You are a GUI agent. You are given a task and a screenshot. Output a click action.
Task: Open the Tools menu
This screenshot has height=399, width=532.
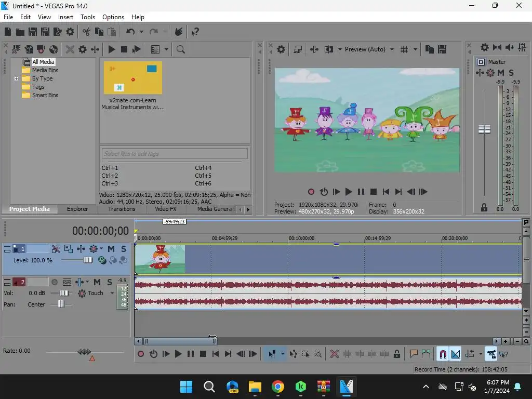(x=87, y=17)
